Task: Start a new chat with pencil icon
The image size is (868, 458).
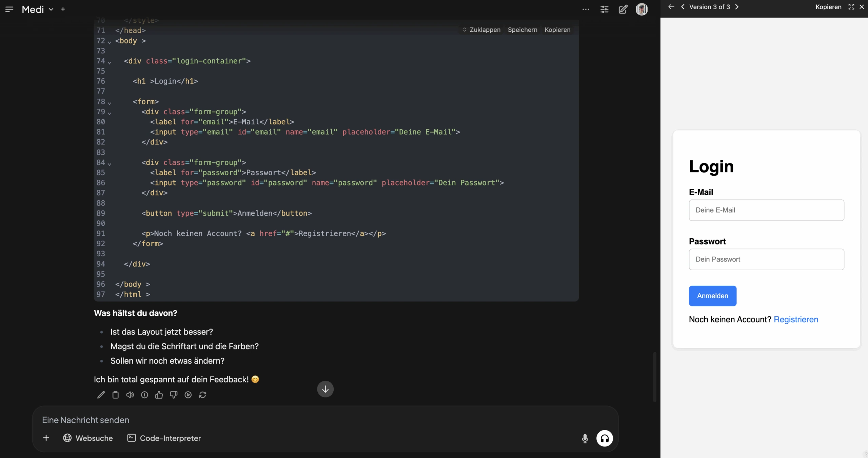Action: [623, 9]
